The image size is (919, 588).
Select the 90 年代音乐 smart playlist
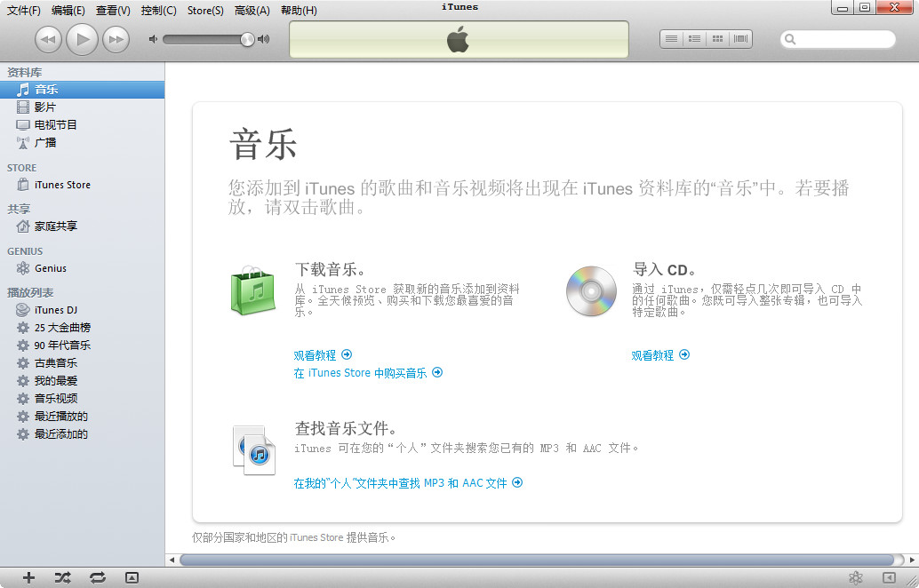click(82, 346)
